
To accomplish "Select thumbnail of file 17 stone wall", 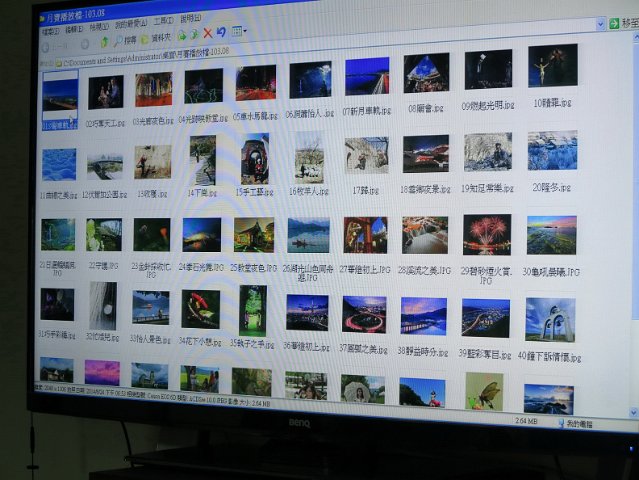I will pos(366,155).
